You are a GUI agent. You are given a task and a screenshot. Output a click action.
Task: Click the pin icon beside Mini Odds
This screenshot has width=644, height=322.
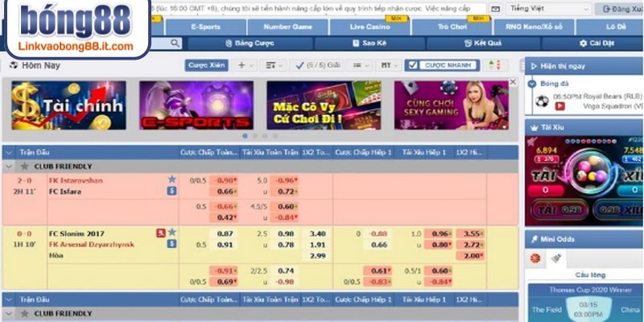pos(535,239)
